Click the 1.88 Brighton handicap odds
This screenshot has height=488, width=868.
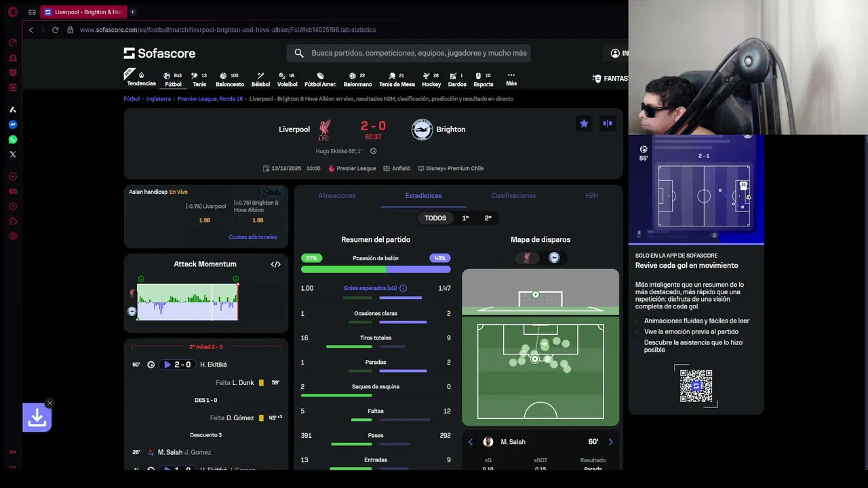(x=258, y=220)
